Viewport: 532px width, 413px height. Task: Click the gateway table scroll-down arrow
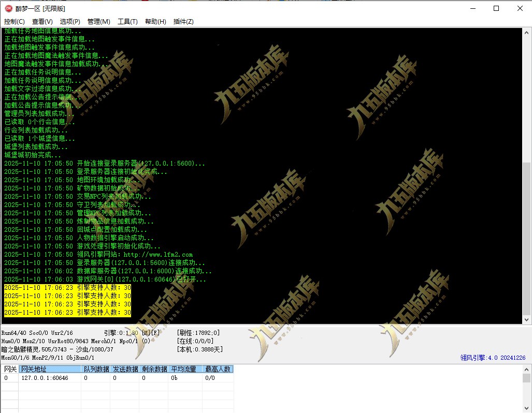526,408
